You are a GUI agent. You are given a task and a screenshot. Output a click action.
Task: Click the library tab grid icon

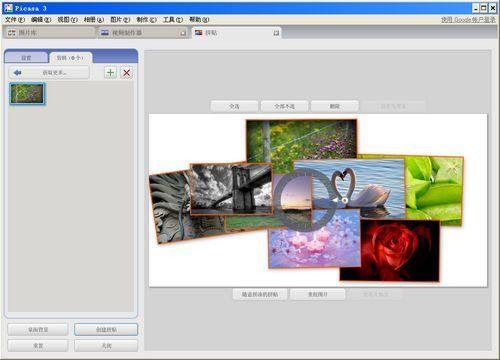[x=12, y=33]
